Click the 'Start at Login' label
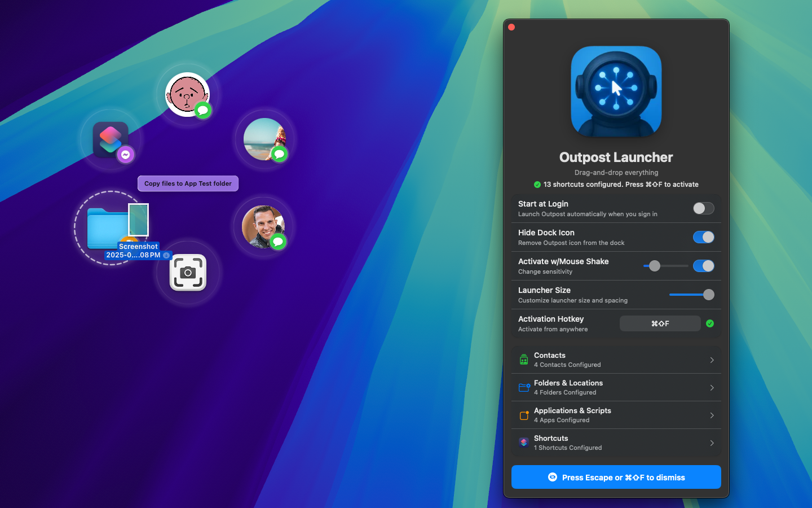Image resolution: width=812 pixels, height=508 pixels. coord(543,204)
